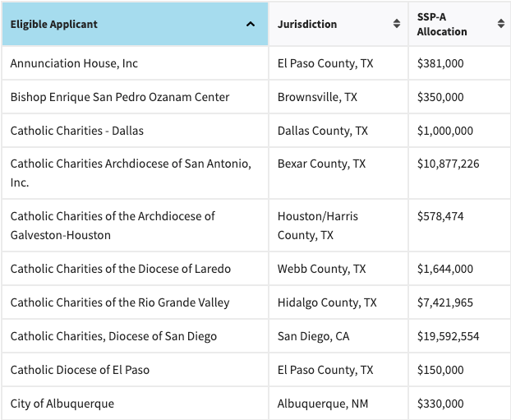Image resolution: width=511 pixels, height=420 pixels.
Task: Sort by the Eligible Applicant column header
Action: [135, 24]
